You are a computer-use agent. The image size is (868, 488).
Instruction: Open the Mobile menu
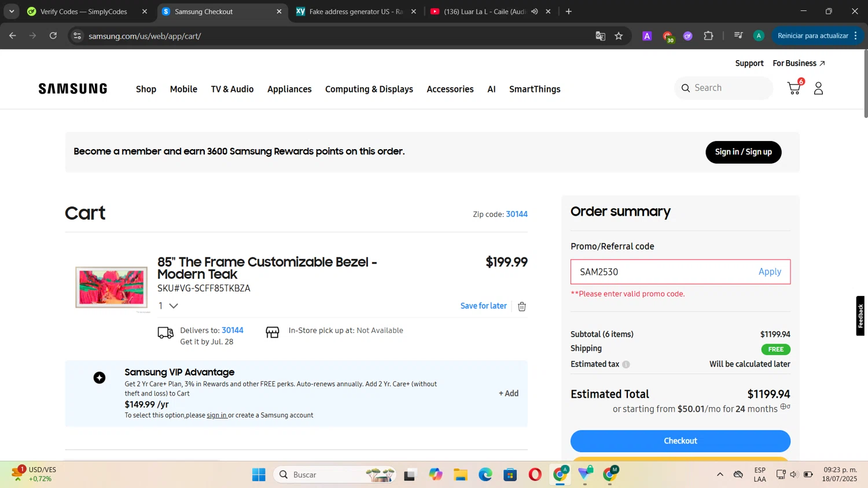click(183, 89)
